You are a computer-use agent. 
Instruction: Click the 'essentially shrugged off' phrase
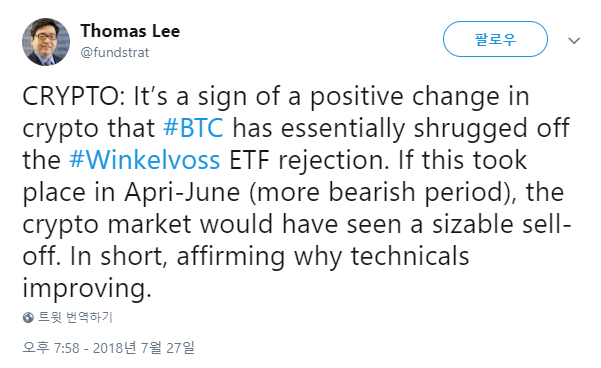click(x=425, y=128)
